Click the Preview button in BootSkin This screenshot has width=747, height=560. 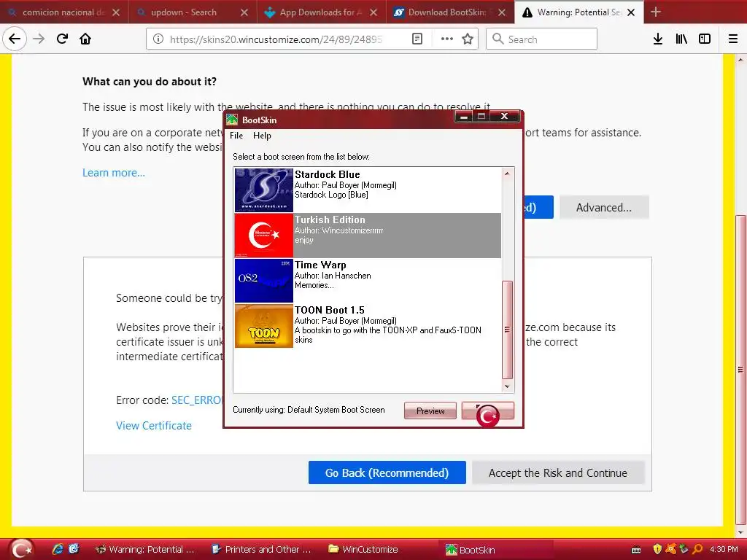click(x=430, y=411)
